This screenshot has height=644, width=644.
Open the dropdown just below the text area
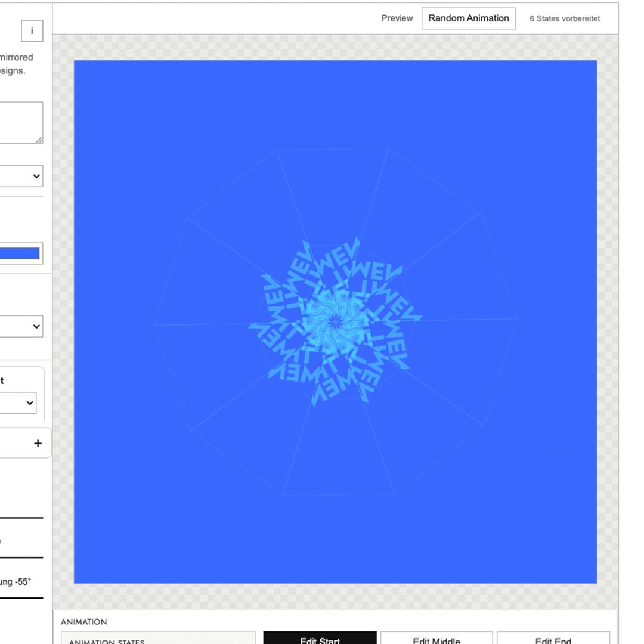point(20,176)
